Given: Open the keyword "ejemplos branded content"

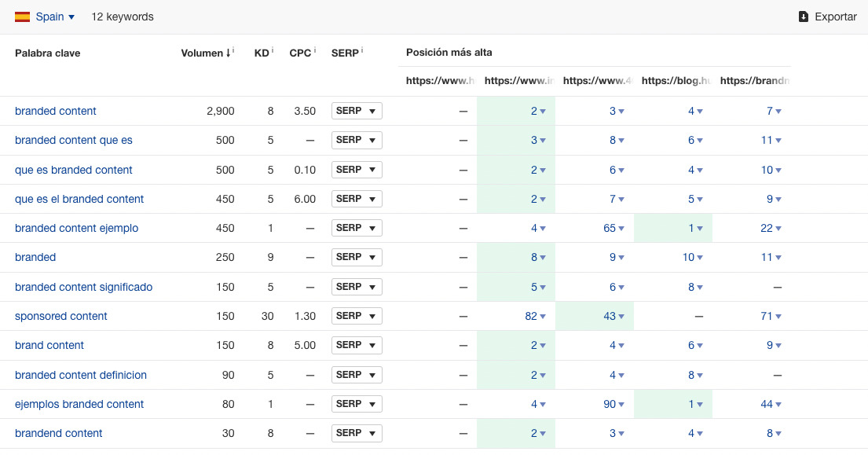Looking at the screenshot, I should point(79,403).
